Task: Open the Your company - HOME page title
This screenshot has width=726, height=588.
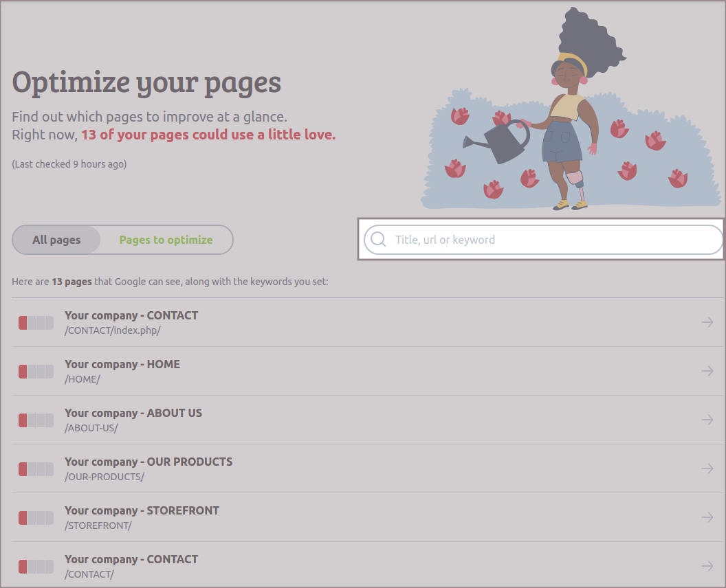Action: click(122, 364)
